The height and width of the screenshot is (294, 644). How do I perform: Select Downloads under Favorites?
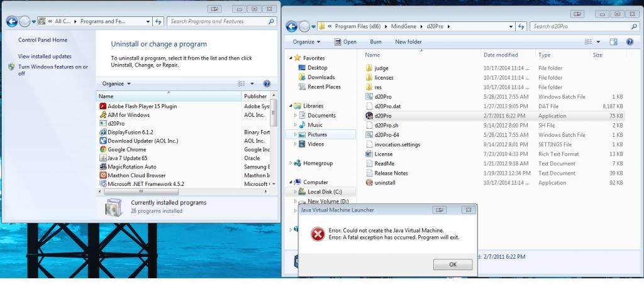(321, 77)
